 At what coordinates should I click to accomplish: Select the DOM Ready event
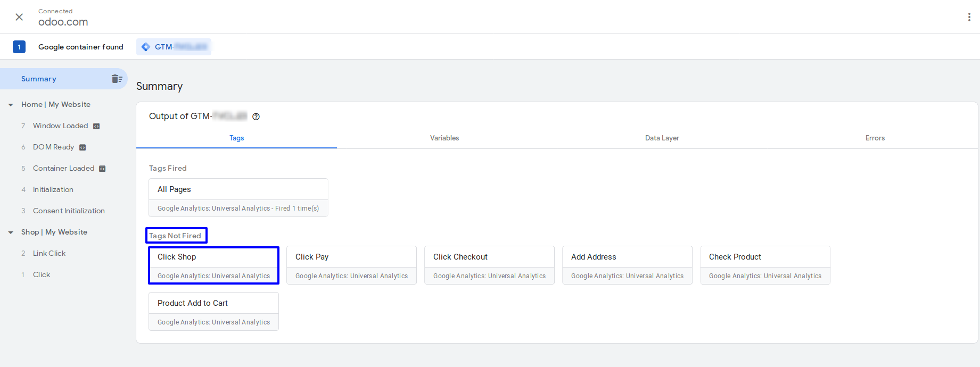[53, 147]
